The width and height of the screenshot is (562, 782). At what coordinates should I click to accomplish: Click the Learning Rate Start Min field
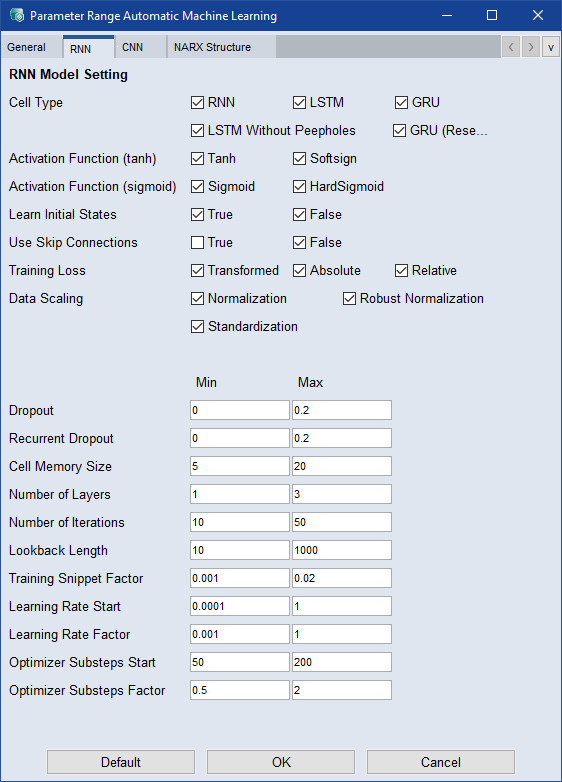coord(240,606)
